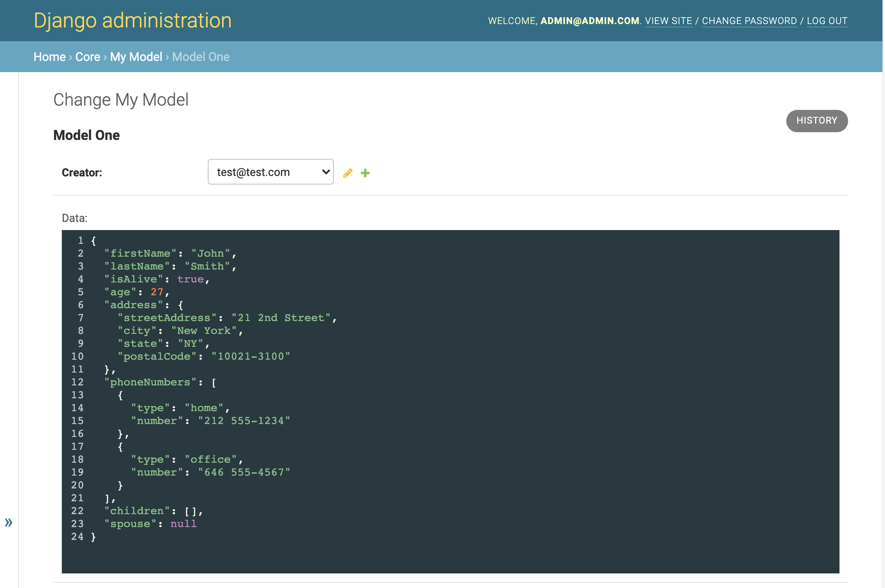Click the Home breadcrumb link

(x=48, y=56)
